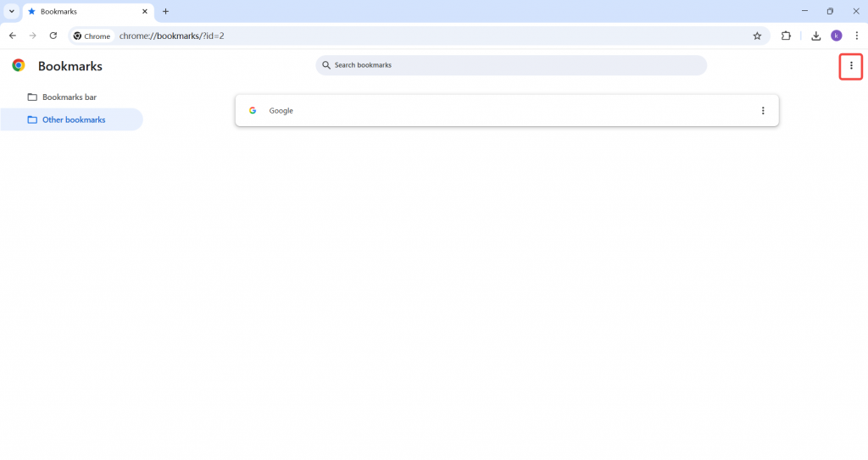Reload the Bookmarks page
This screenshot has height=460, width=868.
click(53, 36)
